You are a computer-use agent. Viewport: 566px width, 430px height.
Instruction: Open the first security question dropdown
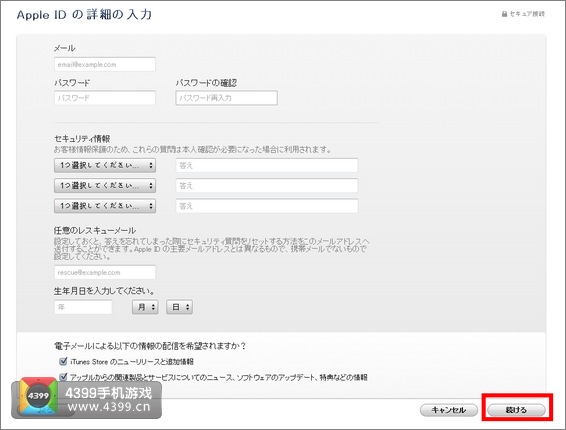(x=105, y=165)
